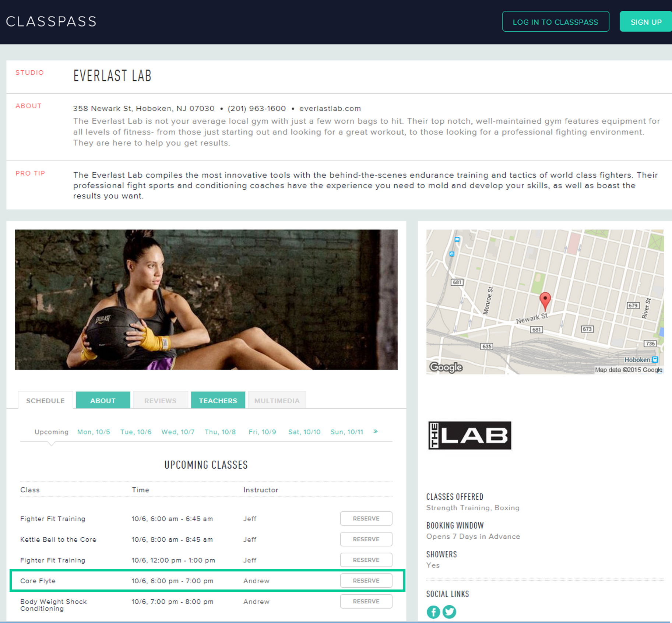Switch to the Schedule tab
This screenshot has width=672, height=623.
pyautogui.click(x=45, y=400)
